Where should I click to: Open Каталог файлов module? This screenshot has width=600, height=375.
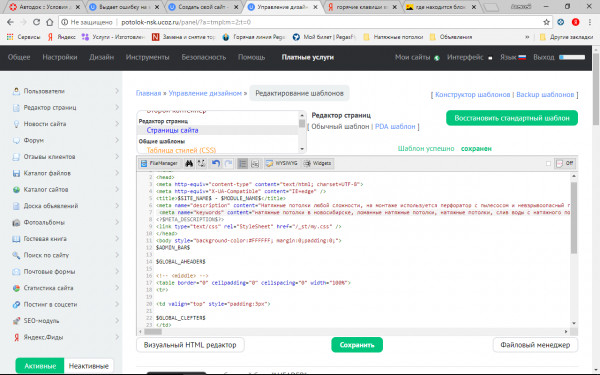[47, 173]
